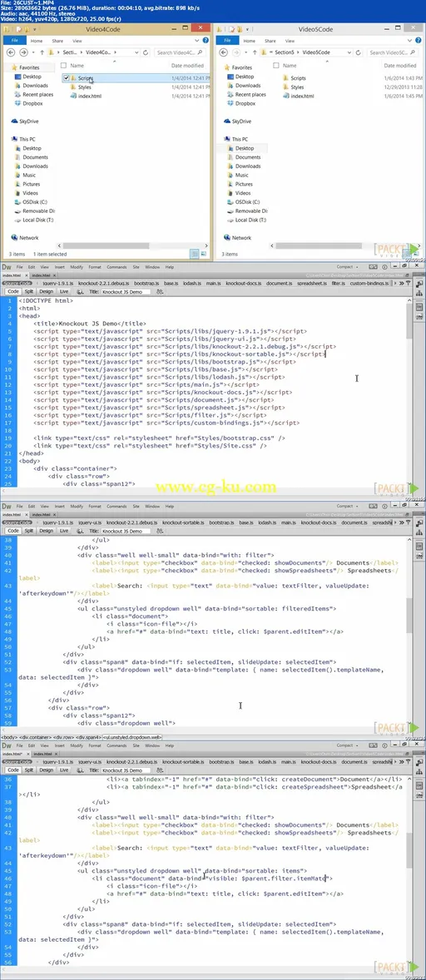
Task: Select index.html file in Video4Code
Action: point(87,97)
